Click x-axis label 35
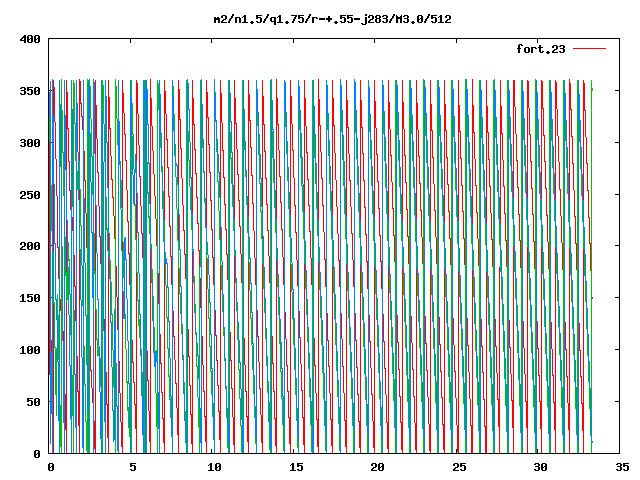This screenshot has height=480, width=640. pyautogui.click(x=622, y=467)
